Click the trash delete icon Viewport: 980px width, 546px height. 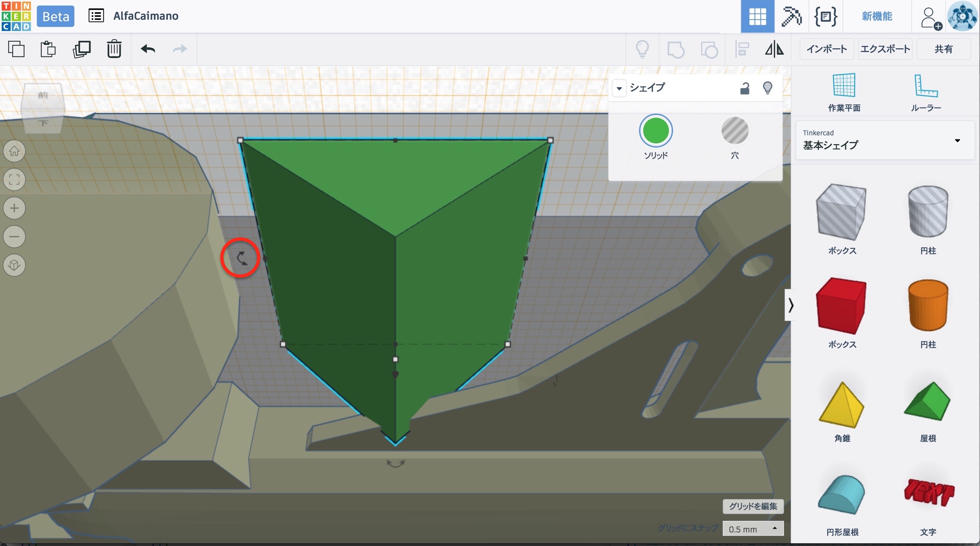click(114, 49)
